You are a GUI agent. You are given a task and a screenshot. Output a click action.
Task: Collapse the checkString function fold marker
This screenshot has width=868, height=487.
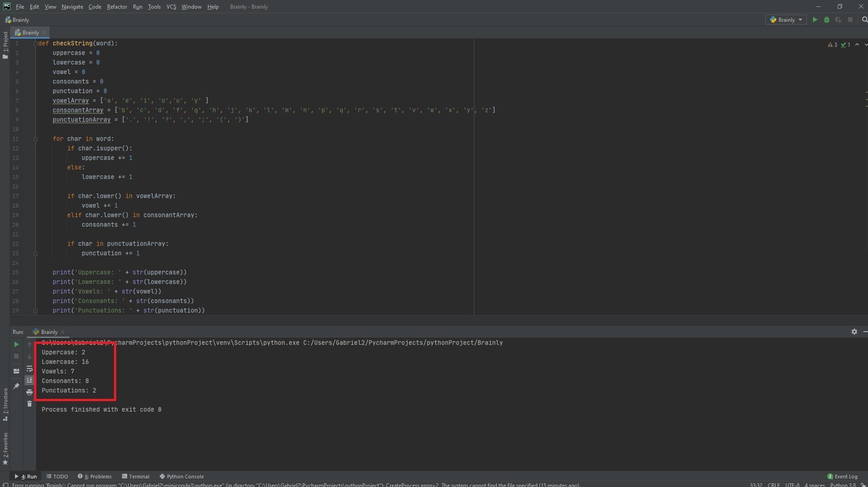(x=35, y=44)
